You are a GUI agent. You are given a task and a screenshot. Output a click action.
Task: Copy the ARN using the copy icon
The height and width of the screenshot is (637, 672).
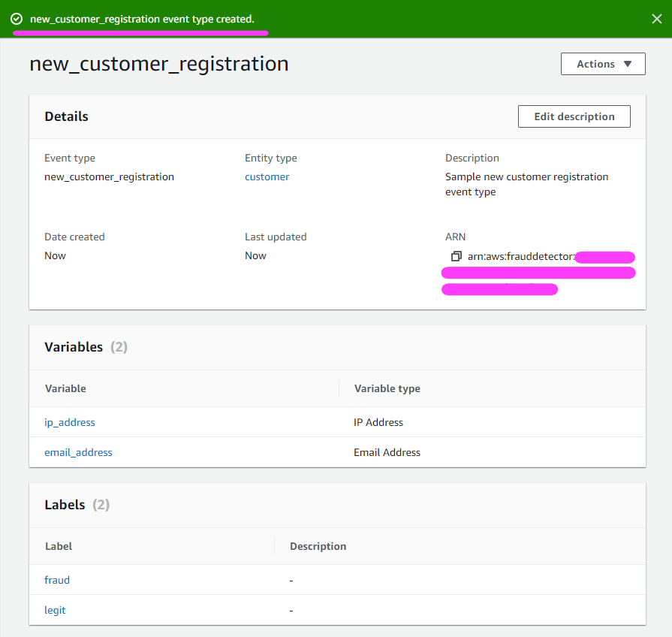pos(456,256)
